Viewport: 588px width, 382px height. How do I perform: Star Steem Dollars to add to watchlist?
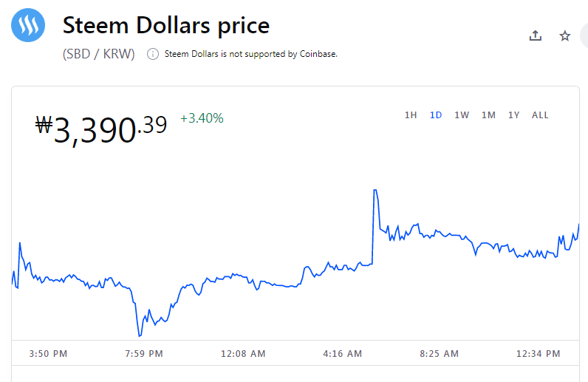point(565,36)
